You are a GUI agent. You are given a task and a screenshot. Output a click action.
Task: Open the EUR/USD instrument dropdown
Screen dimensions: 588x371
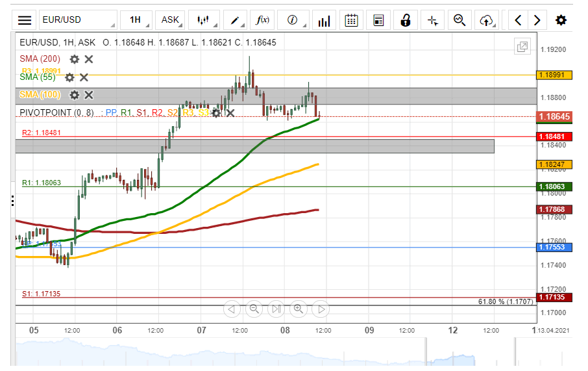[x=77, y=20]
